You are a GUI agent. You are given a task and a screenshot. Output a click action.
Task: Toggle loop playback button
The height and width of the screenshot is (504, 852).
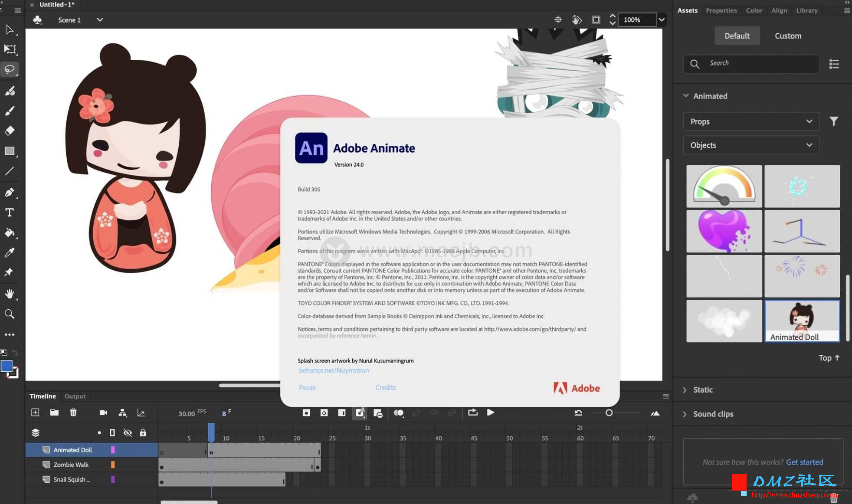473,412
